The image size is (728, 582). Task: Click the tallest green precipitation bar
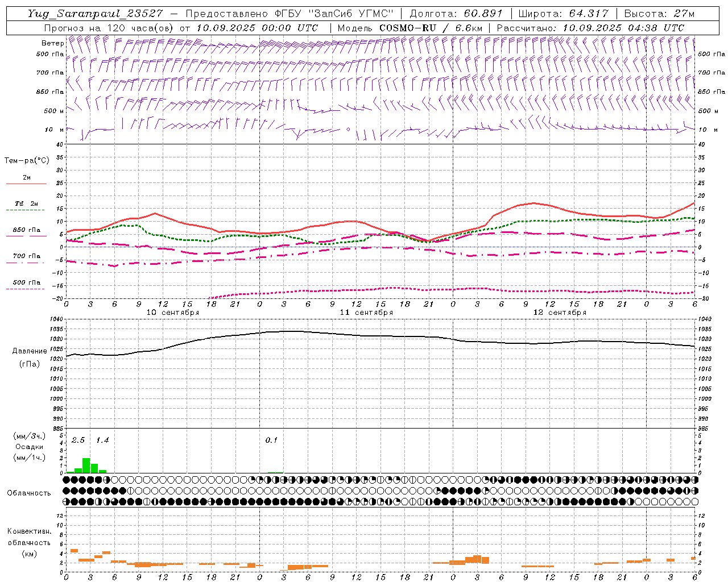[x=86, y=465]
